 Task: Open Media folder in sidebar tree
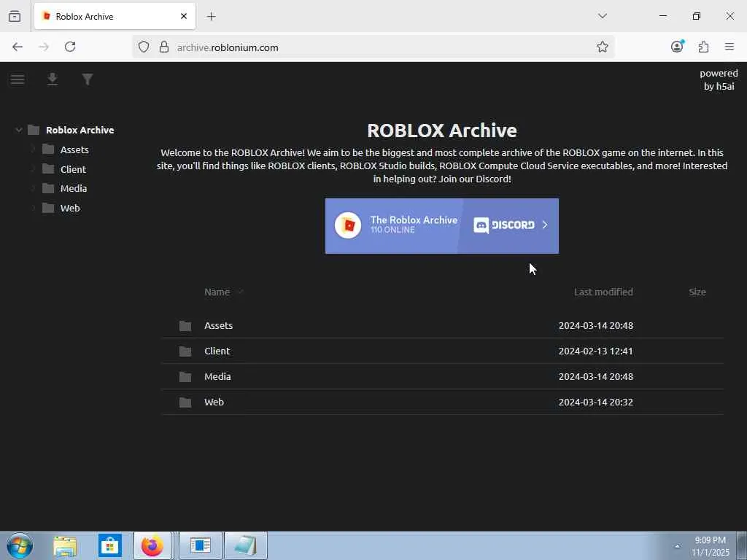point(74,189)
